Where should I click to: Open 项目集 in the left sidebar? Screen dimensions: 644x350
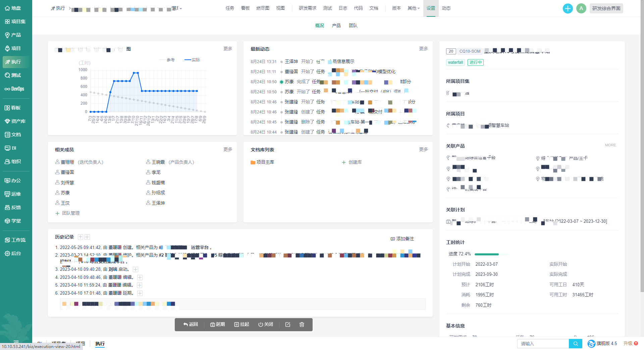click(15, 21)
